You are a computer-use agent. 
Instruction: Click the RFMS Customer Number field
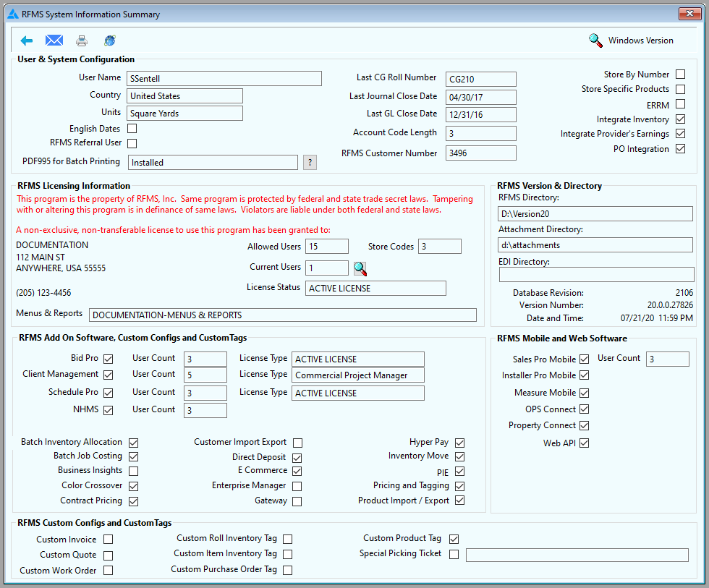(480, 153)
